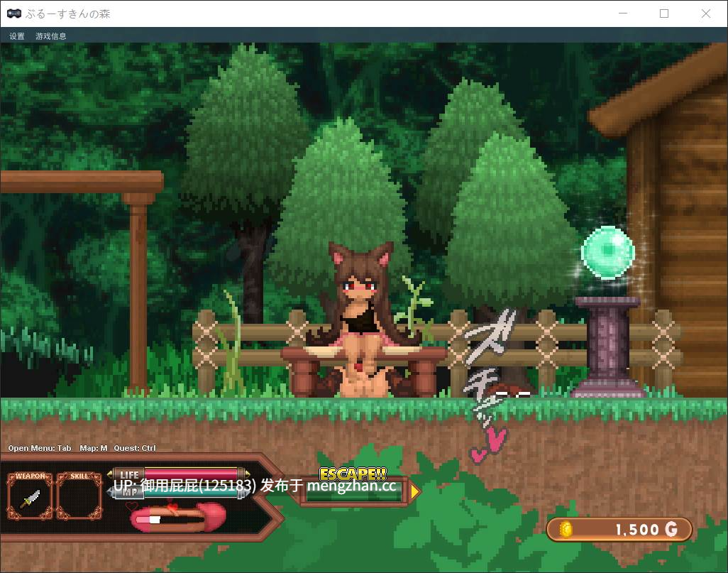
Task: Click the glowing green orb on pedestal
Action: [x=607, y=252]
